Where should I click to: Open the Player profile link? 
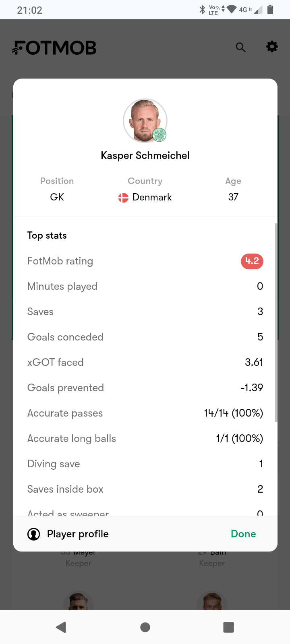(78, 534)
